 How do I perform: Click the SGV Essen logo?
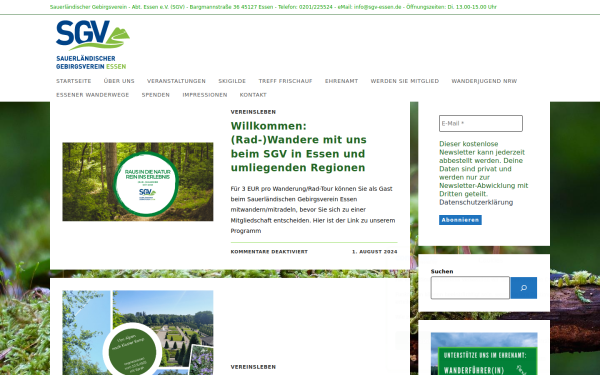(93, 45)
